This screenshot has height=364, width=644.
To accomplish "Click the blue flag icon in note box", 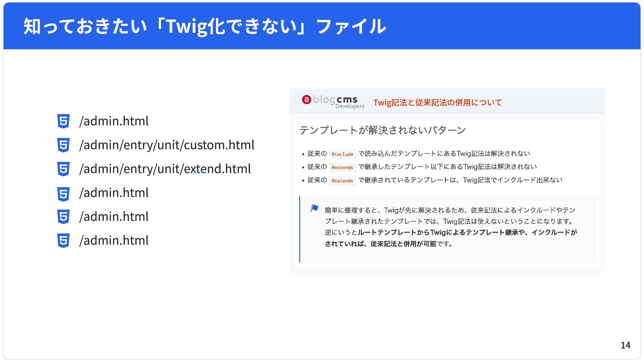I will pos(314,208).
